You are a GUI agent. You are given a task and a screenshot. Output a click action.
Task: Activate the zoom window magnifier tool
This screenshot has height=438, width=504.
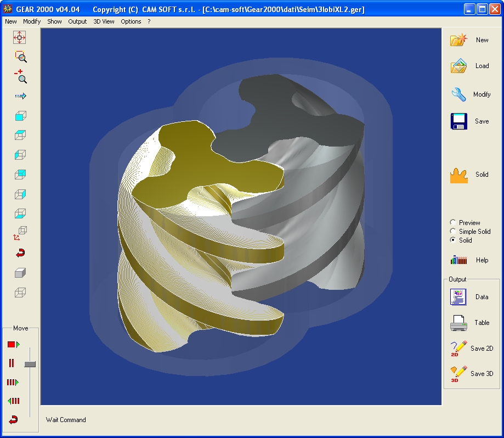[20, 57]
